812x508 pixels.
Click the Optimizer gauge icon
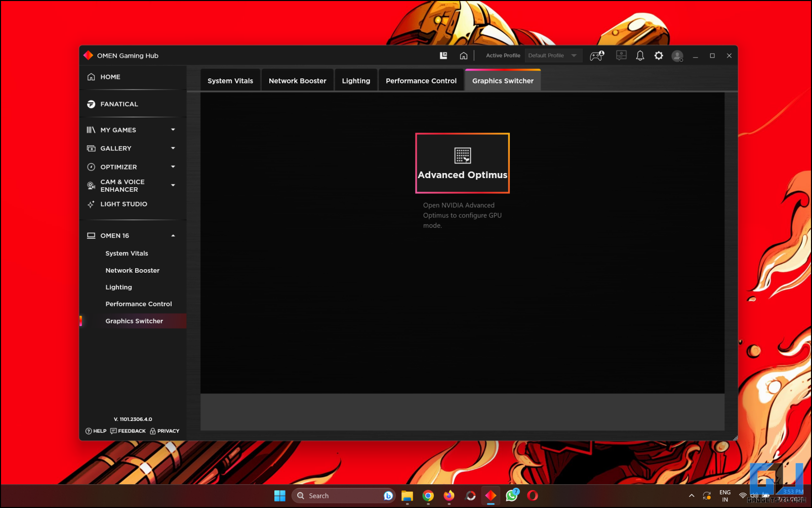(91, 167)
